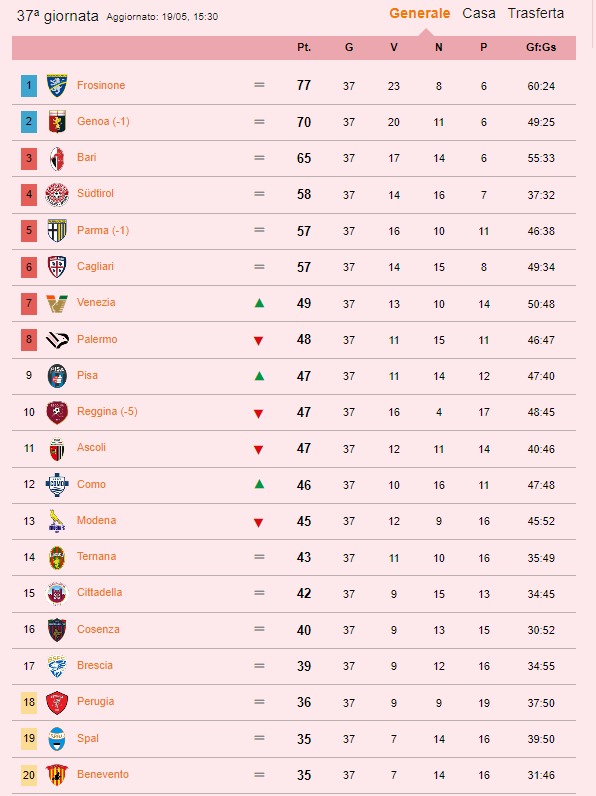596x796 pixels.
Task: Switch to the Casa tab
Action: point(479,13)
